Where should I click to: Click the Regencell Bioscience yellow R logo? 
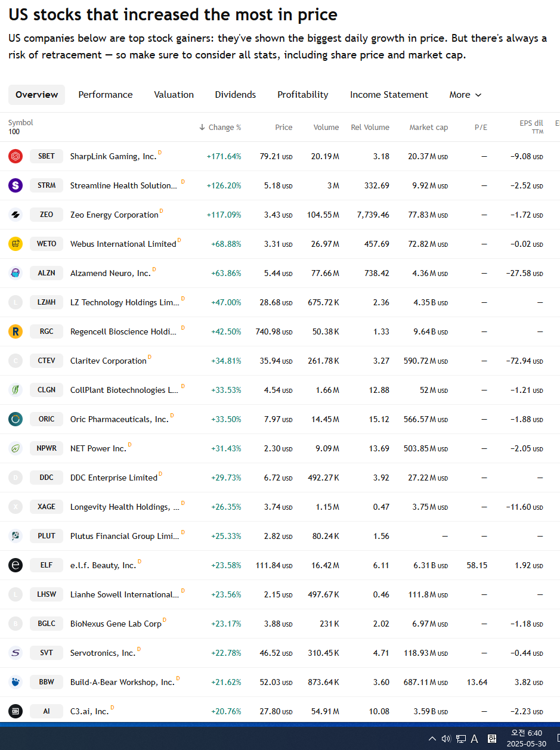tap(16, 331)
